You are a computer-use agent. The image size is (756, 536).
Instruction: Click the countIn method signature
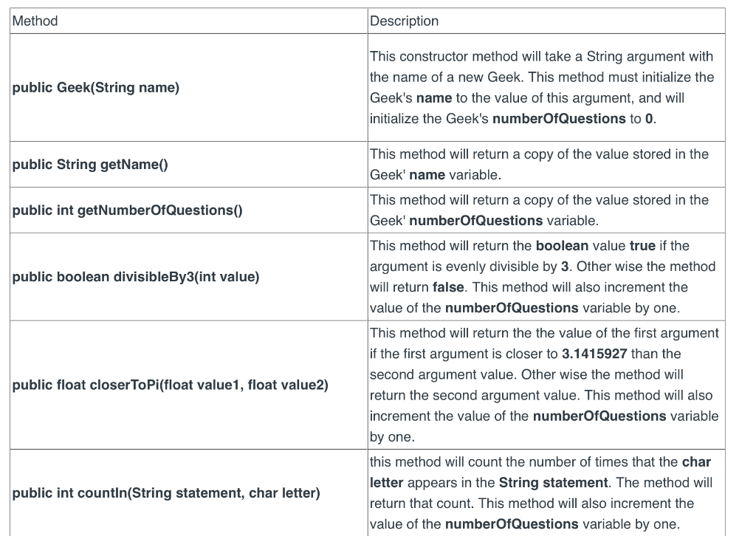point(166,492)
